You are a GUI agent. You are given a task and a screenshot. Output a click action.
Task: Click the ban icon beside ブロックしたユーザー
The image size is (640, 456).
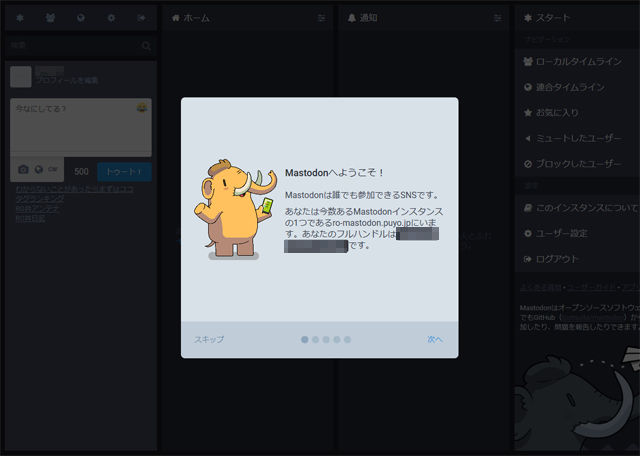(528, 164)
